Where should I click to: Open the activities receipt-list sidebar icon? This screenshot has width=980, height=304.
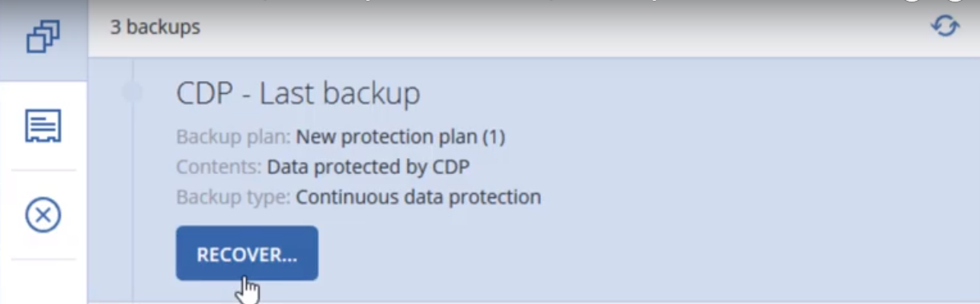point(42,126)
